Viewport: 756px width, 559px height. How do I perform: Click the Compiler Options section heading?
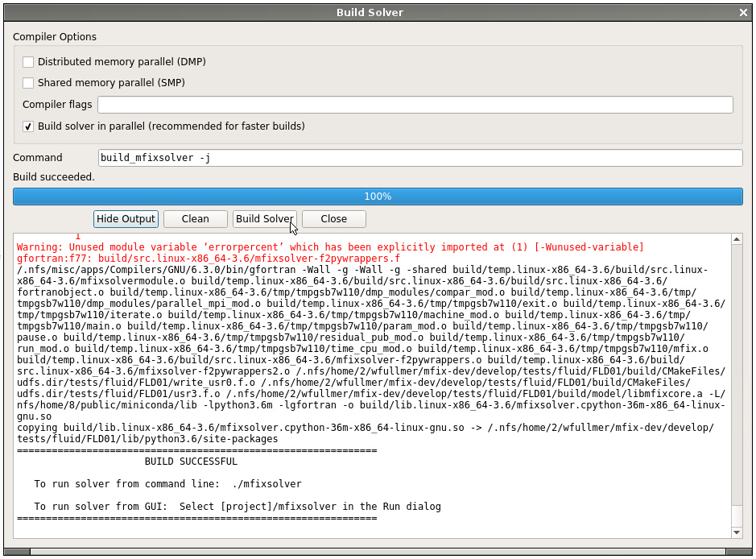pyautogui.click(x=55, y=37)
